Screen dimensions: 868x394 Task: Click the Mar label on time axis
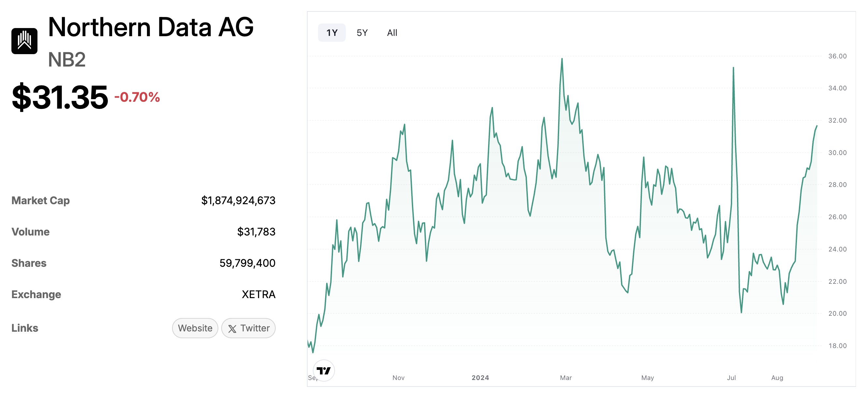click(x=566, y=377)
